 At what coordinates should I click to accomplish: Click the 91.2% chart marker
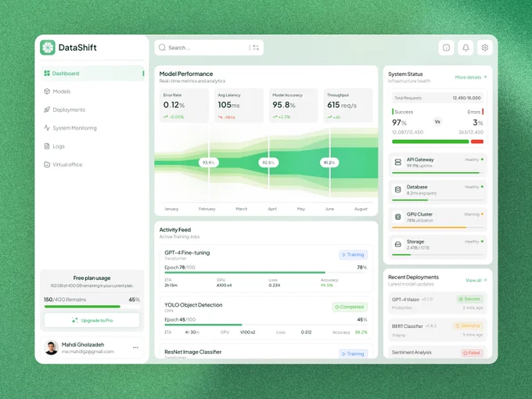[x=329, y=163]
